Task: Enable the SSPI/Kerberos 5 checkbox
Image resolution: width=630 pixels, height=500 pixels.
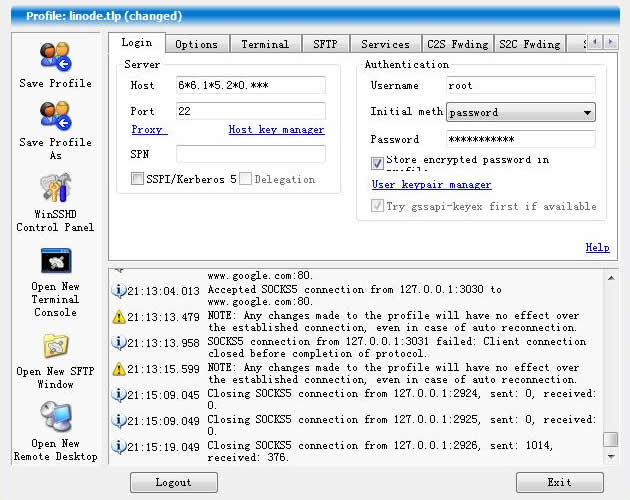Action: pyautogui.click(x=137, y=179)
